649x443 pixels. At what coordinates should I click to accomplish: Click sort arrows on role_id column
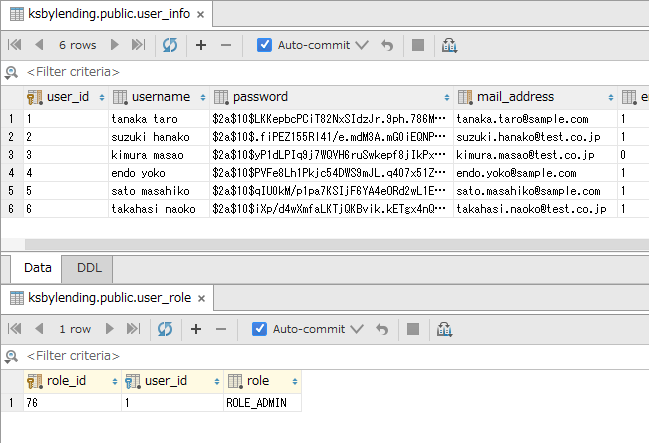115,381
